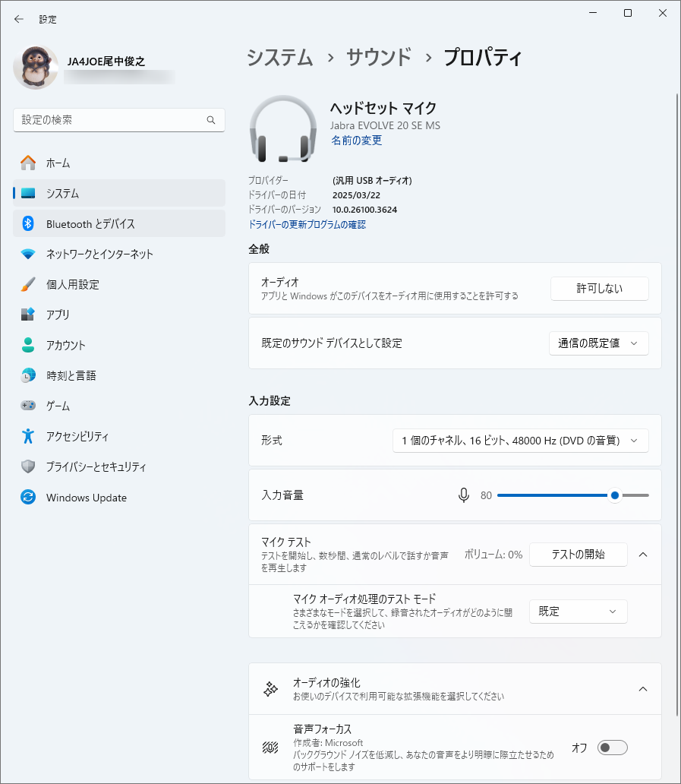Click the Gaming controller icon
Screen dimensions: 681x784
[x=28, y=406]
